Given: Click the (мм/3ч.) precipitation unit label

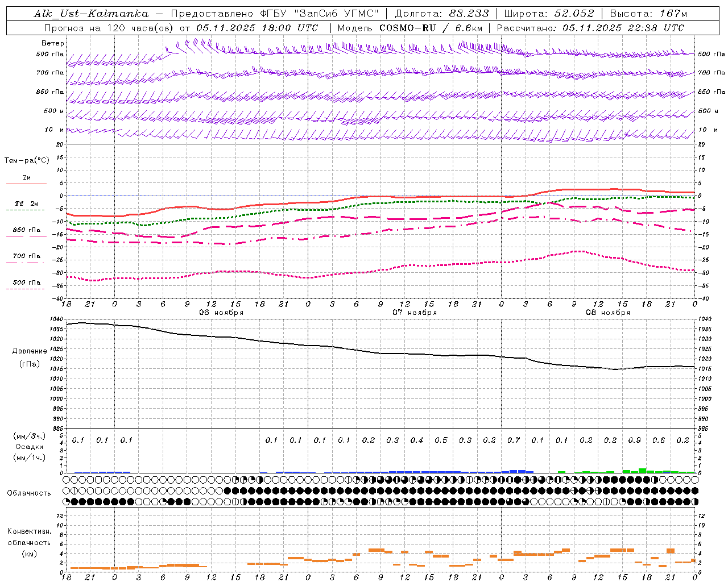Looking at the screenshot, I should [x=30, y=436].
